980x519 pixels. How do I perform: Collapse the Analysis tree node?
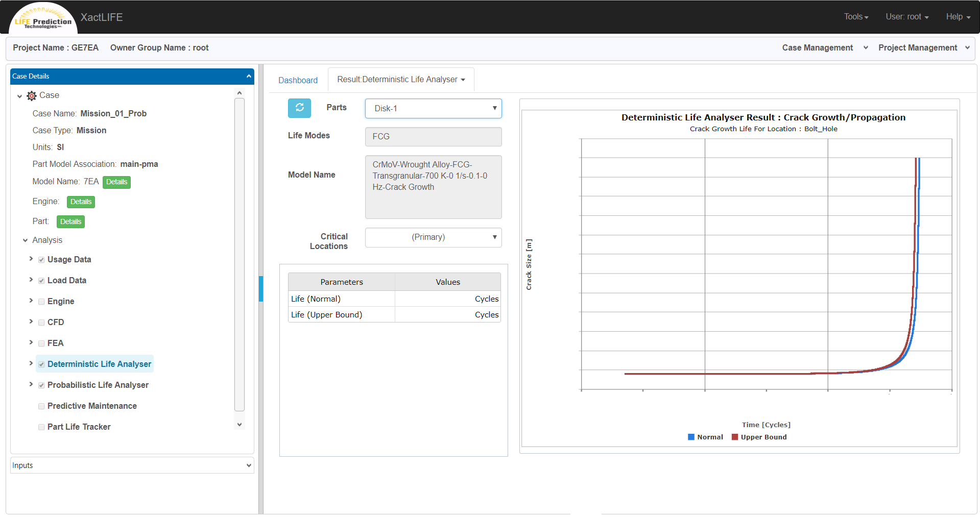[25, 240]
